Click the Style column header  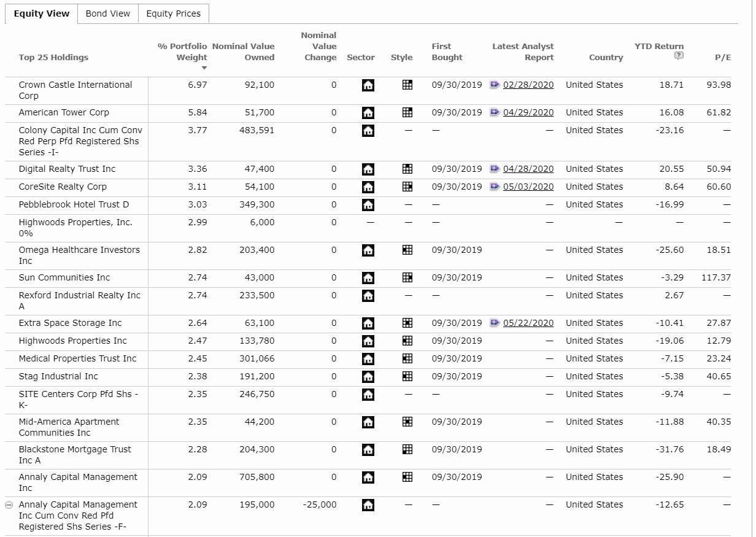[401, 57]
